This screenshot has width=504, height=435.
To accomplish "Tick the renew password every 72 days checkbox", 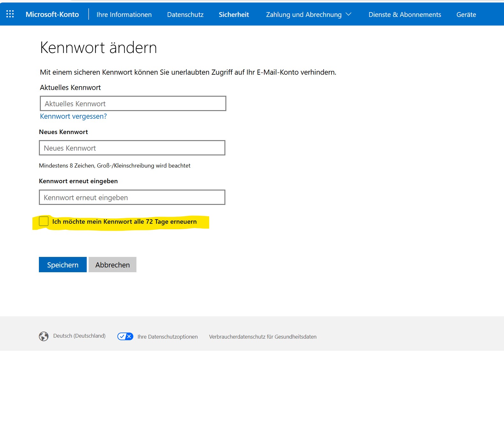I will (44, 221).
